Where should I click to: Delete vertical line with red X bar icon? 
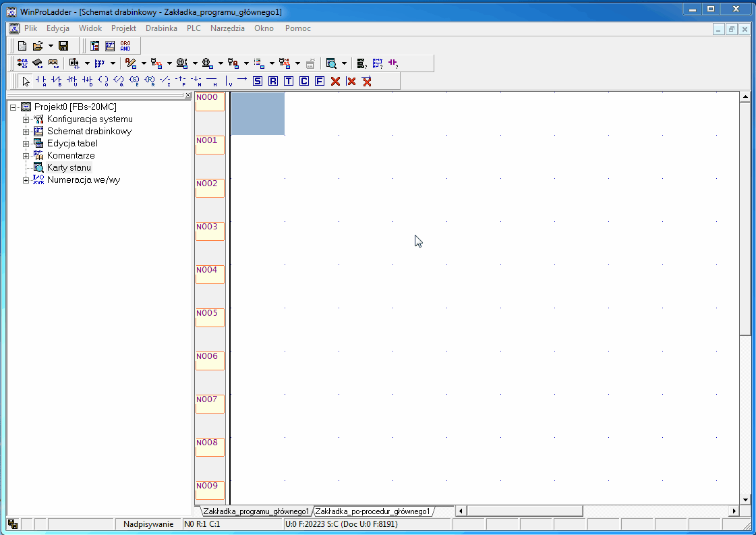(x=351, y=81)
